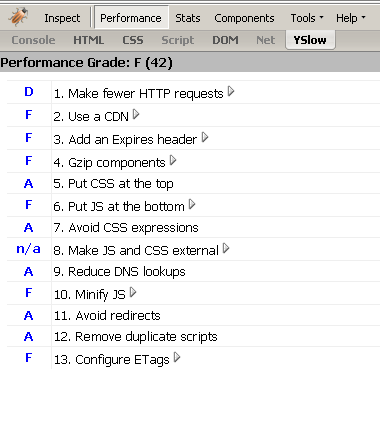Switch to the Net tab
The width and height of the screenshot is (380, 424).
pos(265,40)
